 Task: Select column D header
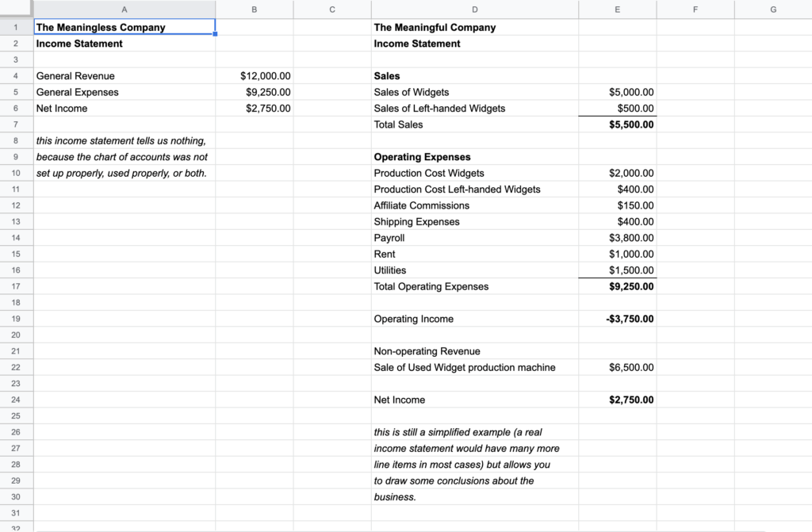pyautogui.click(x=475, y=10)
